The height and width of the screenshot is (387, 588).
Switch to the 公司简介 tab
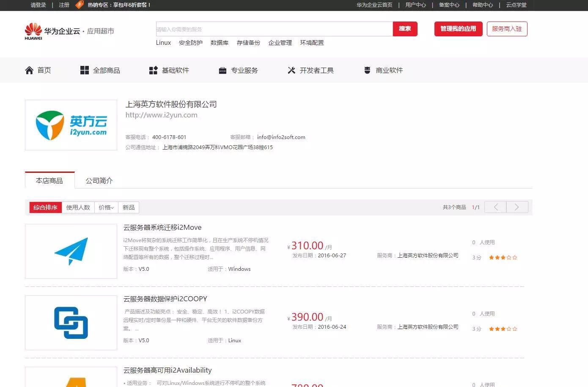pyautogui.click(x=99, y=180)
